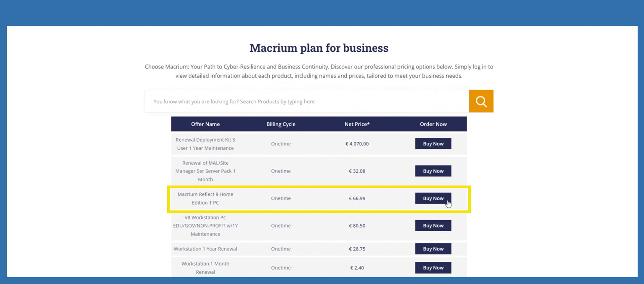This screenshot has width=644, height=284.
Task: Buy Renewal of MAL/Site Manager Server Pack
Action: (x=433, y=171)
